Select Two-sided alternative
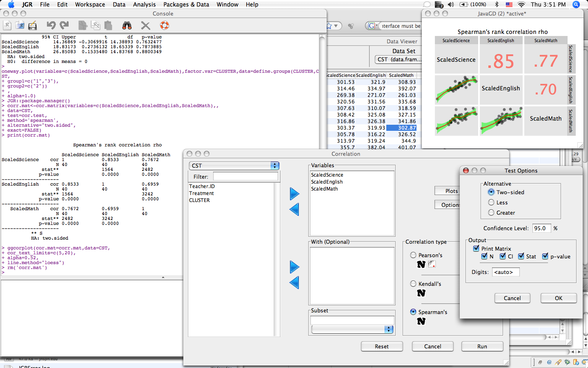The height and width of the screenshot is (368, 588). [x=491, y=192]
